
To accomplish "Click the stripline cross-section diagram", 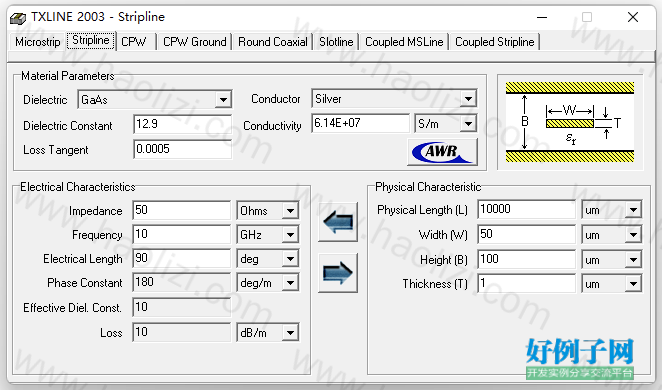I will [x=570, y=122].
